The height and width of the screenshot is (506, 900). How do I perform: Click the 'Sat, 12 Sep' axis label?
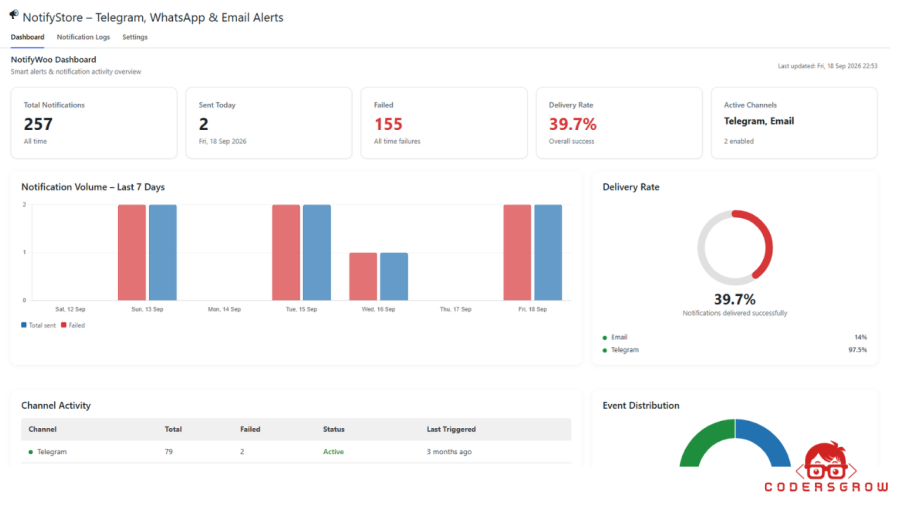(70, 309)
